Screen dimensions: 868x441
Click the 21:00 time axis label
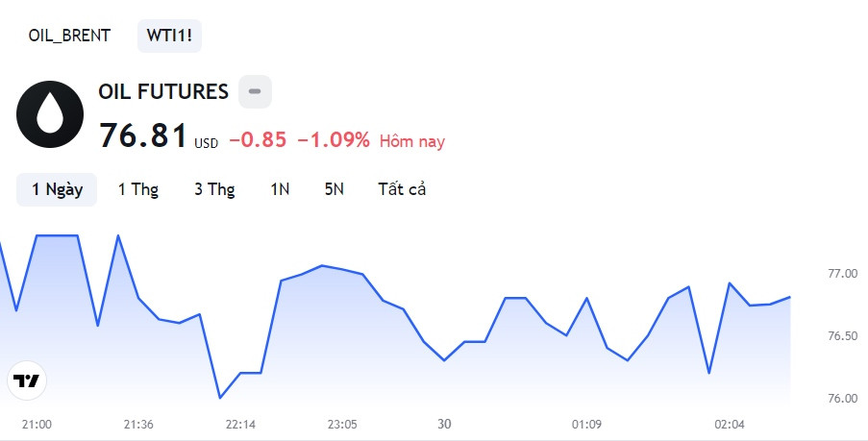pos(37,425)
